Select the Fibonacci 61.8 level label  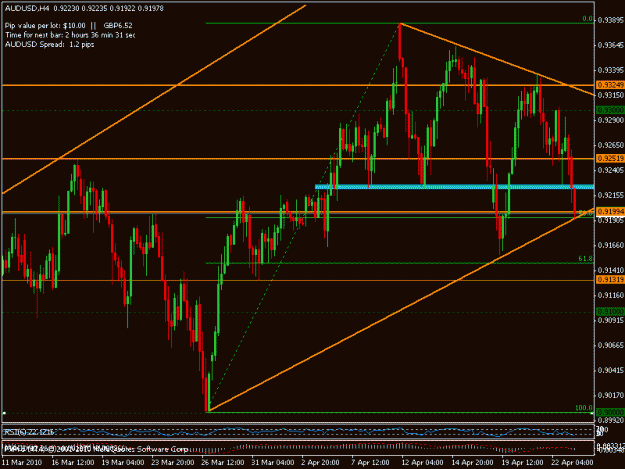tap(585, 259)
